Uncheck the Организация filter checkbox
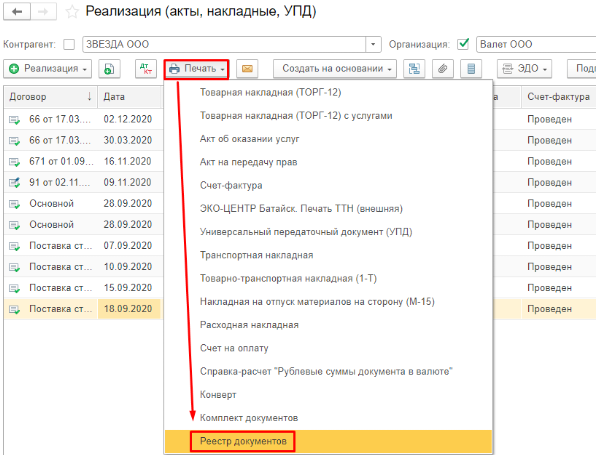Image resolution: width=607 pixels, height=455 pixels. [463, 44]
